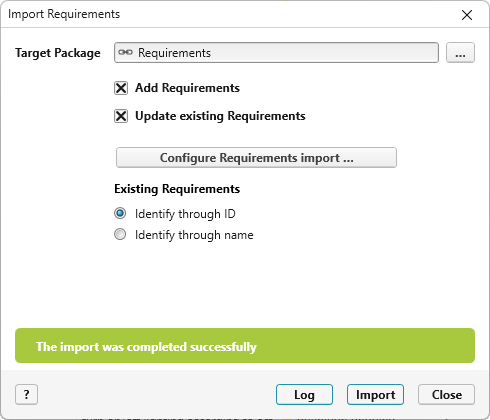This screenshot has height=420, width=490.
Task: Click the link icon in the Target Package field
Action: click(125, 52)
